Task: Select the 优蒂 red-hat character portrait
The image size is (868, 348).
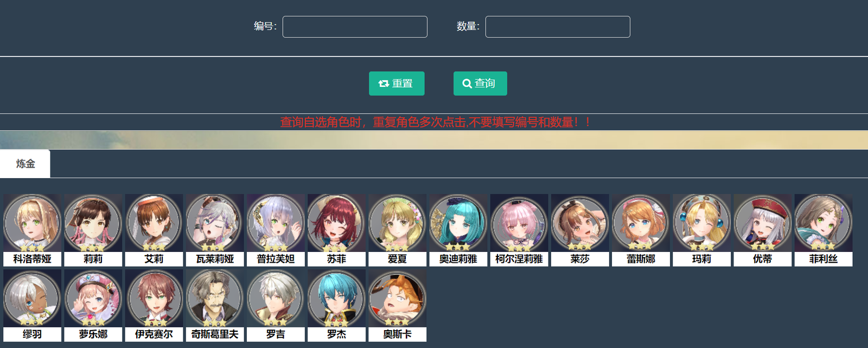Action: coord(763,230)
